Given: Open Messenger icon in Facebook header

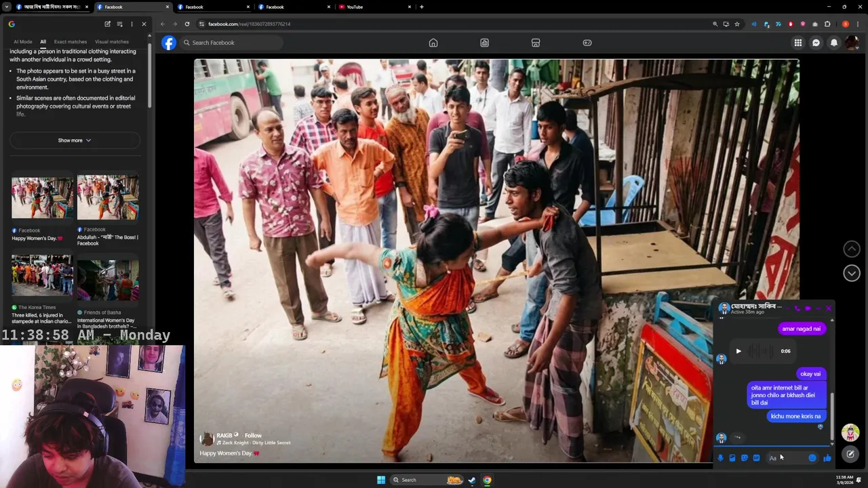Looking at the screenshot, I should click(816, 43).
